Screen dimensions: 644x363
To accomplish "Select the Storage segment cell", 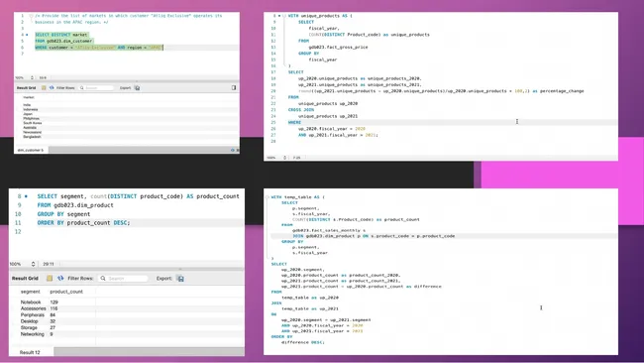I will (29, 327).
